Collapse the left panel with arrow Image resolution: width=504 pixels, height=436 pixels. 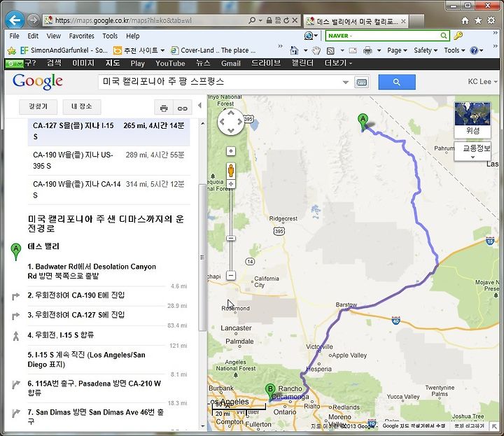(x=200, y=106)
